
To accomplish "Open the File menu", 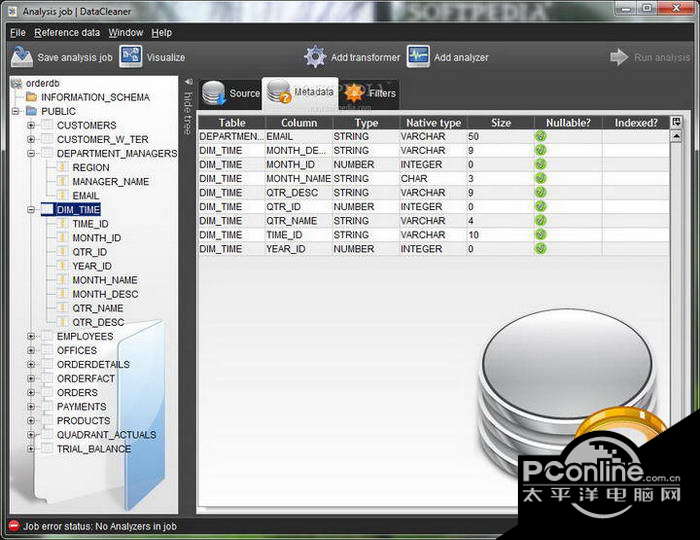I will pyautogui.click(x=18, y=33).
